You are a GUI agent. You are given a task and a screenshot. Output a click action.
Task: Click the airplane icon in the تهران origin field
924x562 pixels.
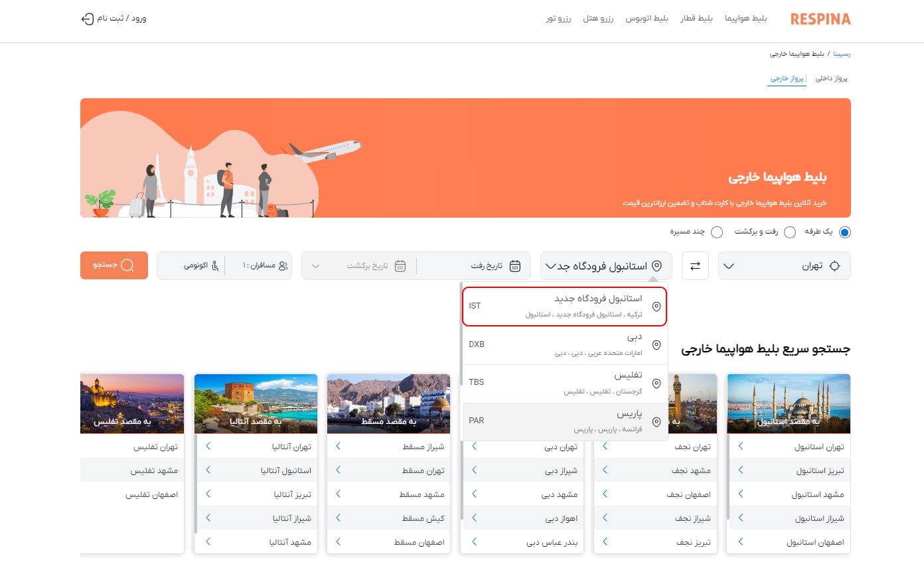click(834, 265)
